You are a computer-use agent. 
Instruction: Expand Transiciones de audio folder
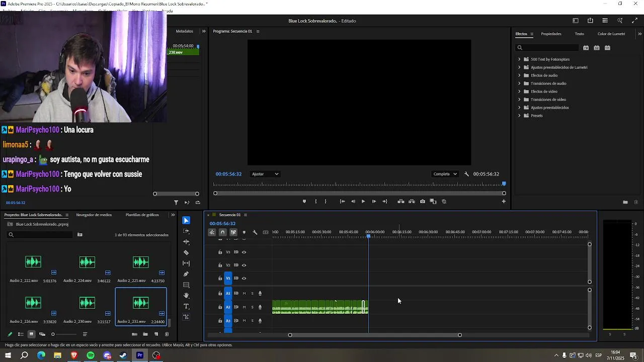click(x=519, y=83)
